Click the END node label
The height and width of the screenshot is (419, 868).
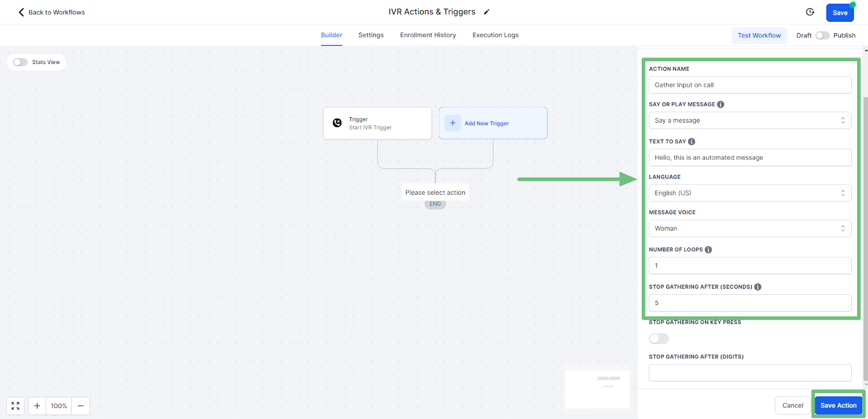pyautogui.click(x=435, y=204)
